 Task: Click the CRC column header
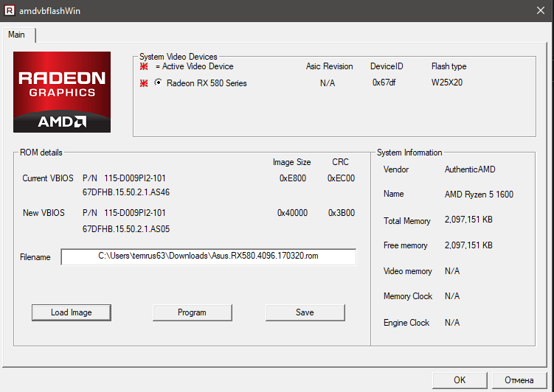[340, 162]
